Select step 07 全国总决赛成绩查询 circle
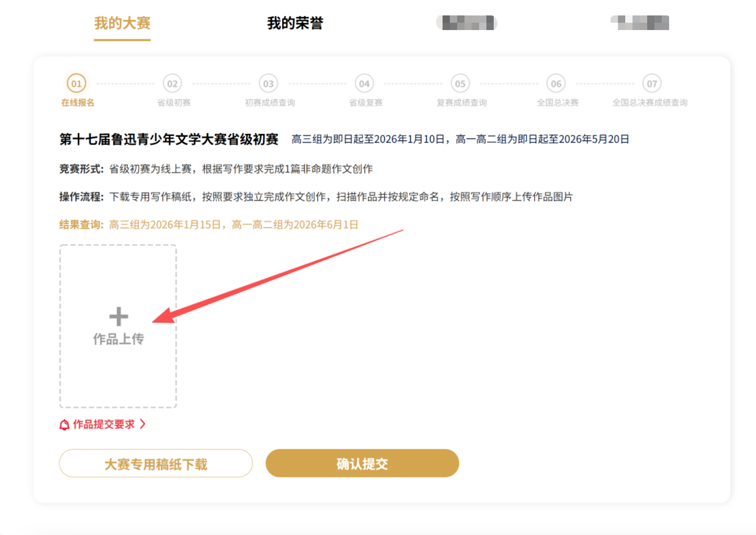The height and width of the screenshot is (535, 756). pos(652,84)
